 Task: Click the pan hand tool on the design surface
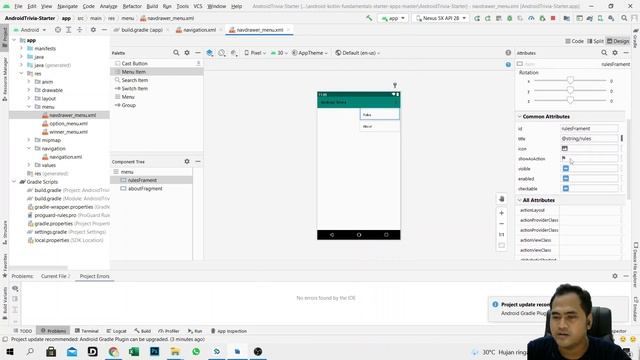coord(502,199)
